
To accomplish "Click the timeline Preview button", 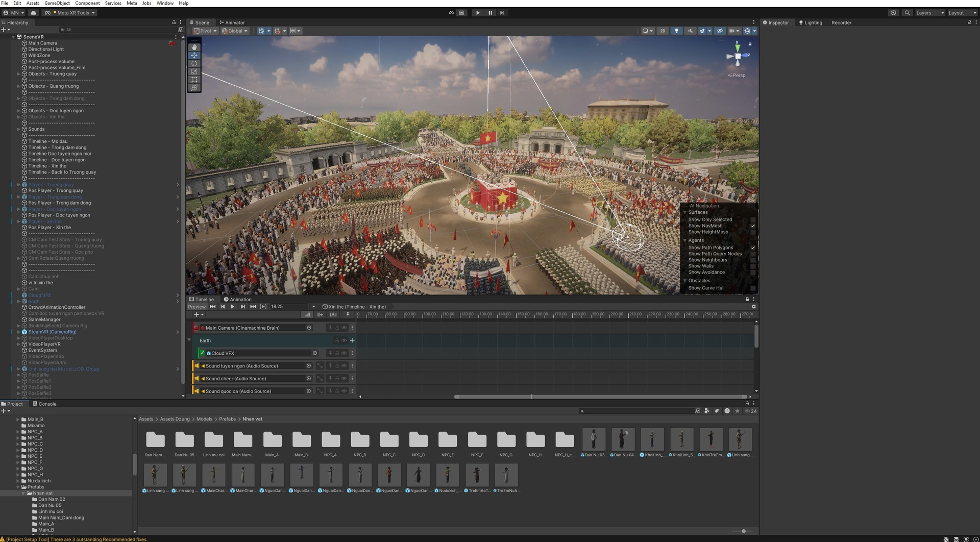I will 197,307.
